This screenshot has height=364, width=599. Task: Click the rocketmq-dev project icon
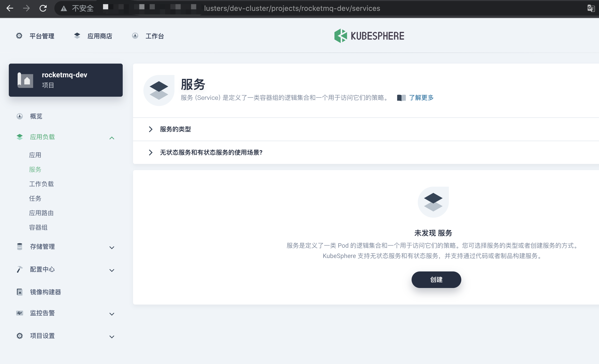(x=25, y=80)
